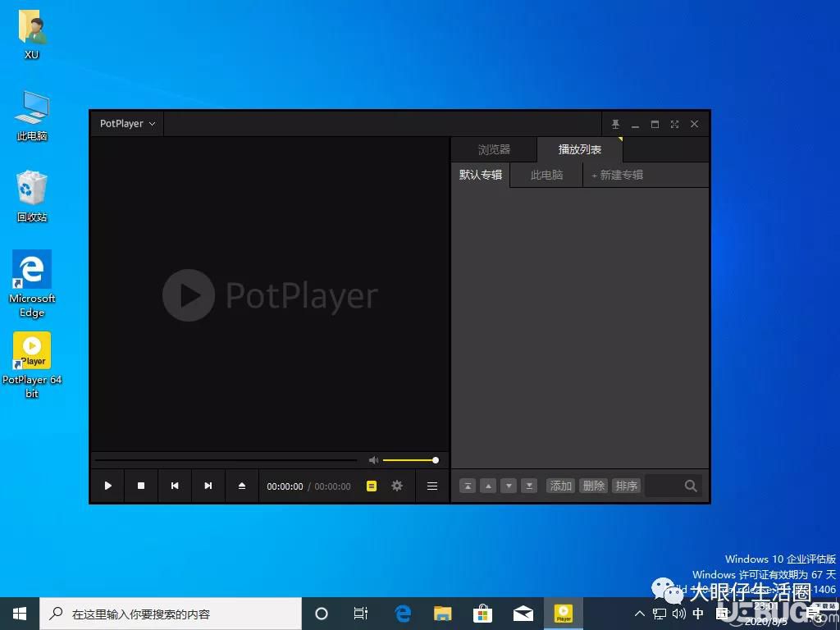Image resolution: width=840 pixels, height=630 pixels.
Task: Click the PotPlayer taskbar button
Action: [x=564, y=614]
